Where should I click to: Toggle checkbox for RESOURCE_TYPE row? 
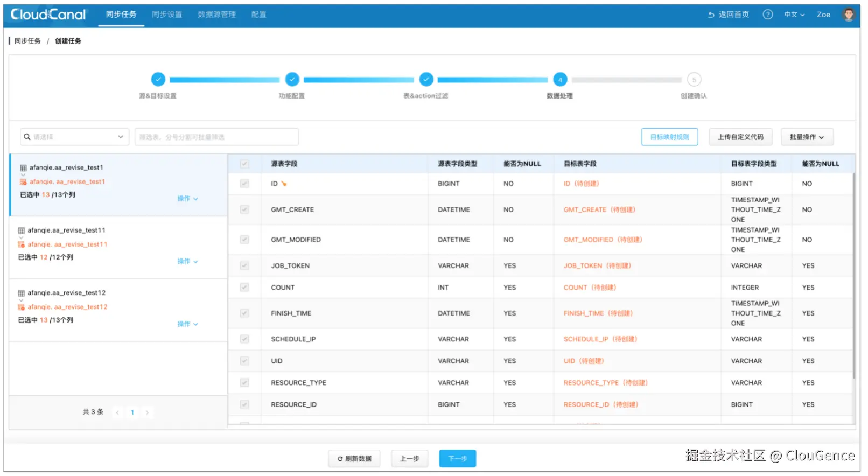click(244, 383)
